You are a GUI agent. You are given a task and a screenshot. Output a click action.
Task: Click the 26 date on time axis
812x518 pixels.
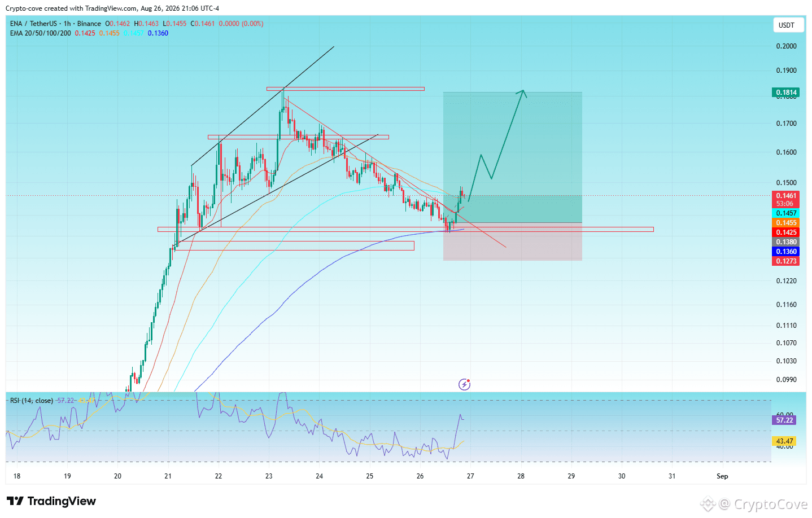pos(420,476)
